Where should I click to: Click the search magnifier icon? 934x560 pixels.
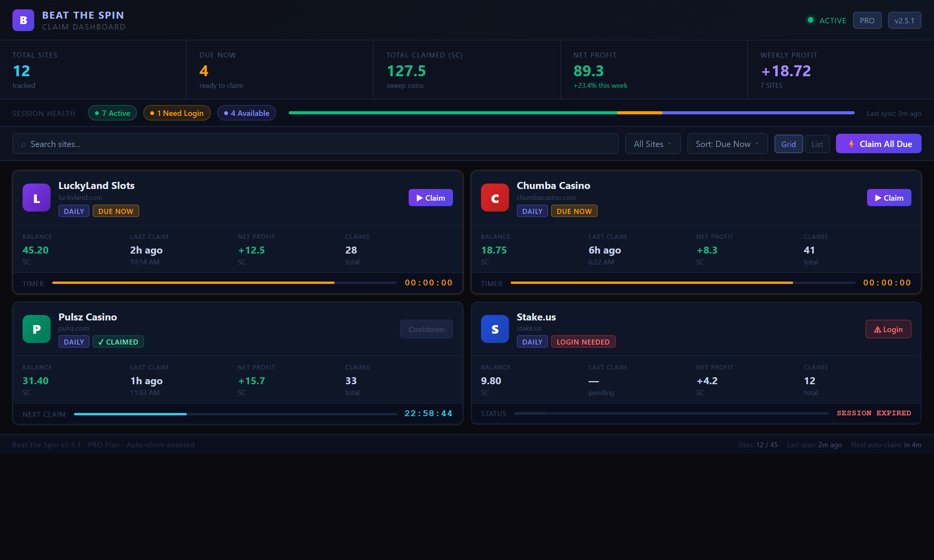(24, 144)
